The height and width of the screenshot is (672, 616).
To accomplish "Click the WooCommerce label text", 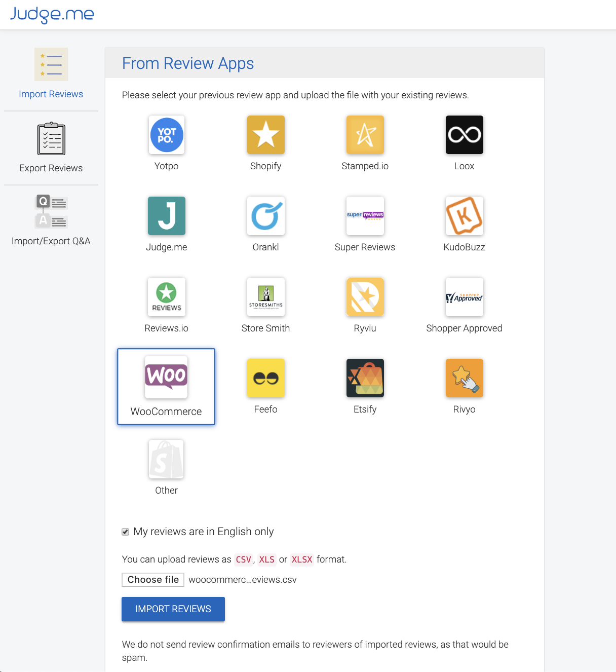I will (x=166, y=412).
